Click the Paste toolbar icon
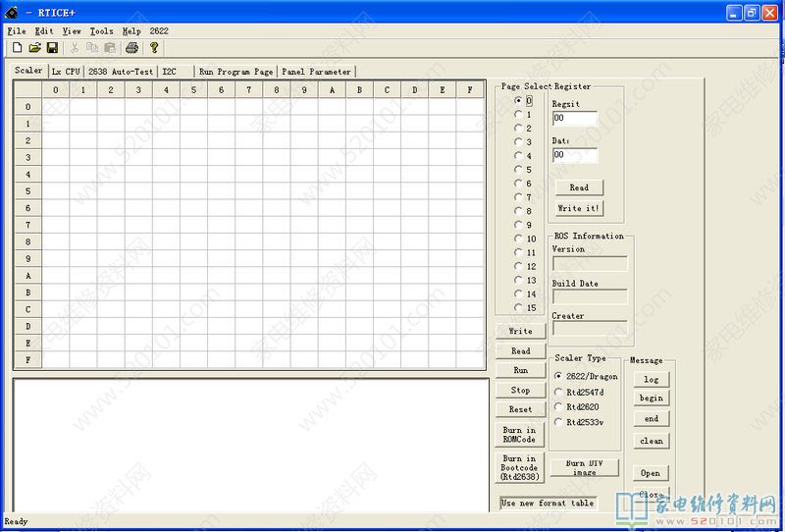 (110, 47)
